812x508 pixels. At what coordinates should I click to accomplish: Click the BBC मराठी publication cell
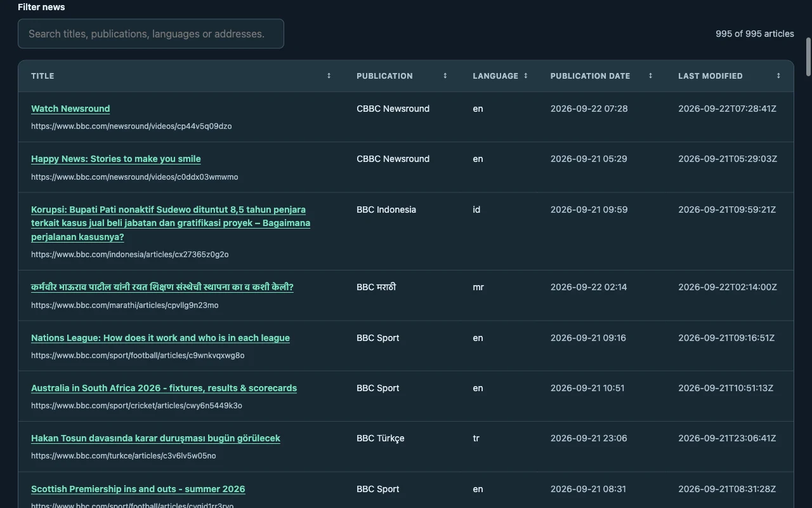tap(376, 287)
